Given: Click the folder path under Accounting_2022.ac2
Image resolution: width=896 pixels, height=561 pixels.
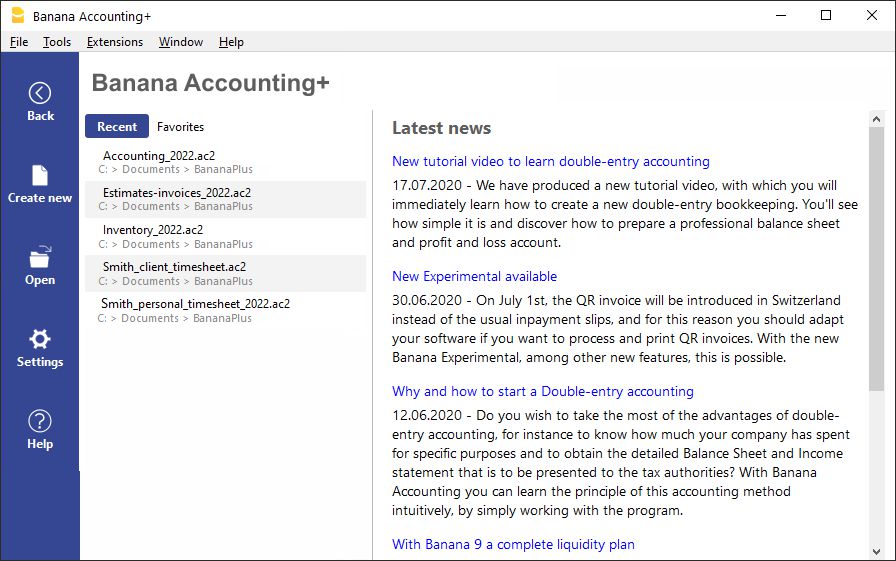Looking at the screenshot, I should click(x=175, y=170).
